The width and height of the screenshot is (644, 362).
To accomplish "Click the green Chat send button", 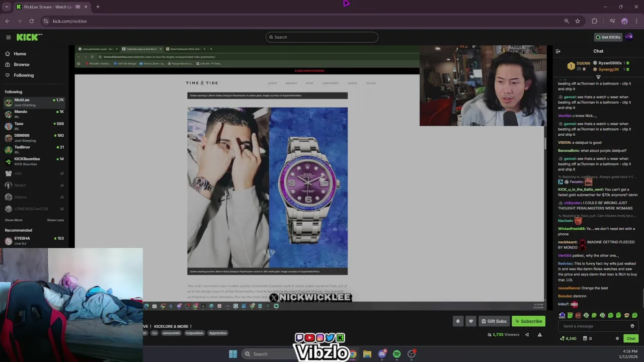I will tap(631, 338).
